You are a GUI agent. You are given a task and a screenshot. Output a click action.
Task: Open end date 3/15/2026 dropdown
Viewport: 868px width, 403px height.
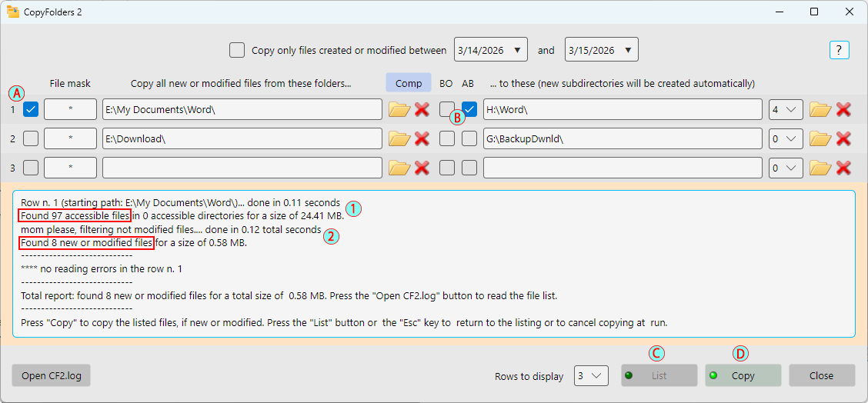(627, 50)
